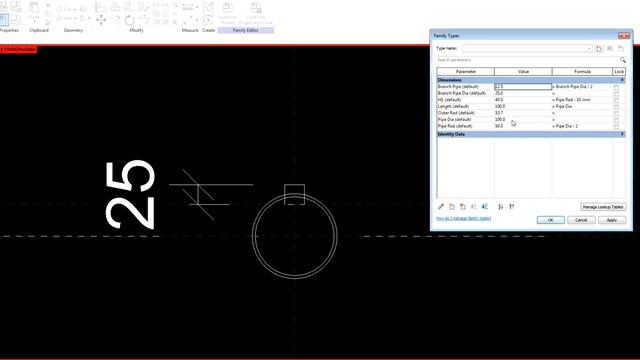Image resolution: width=640 pixels, height=360 pixels.
Task: Click the Move Parameter Up icon
Action: (x=473, y=207)
